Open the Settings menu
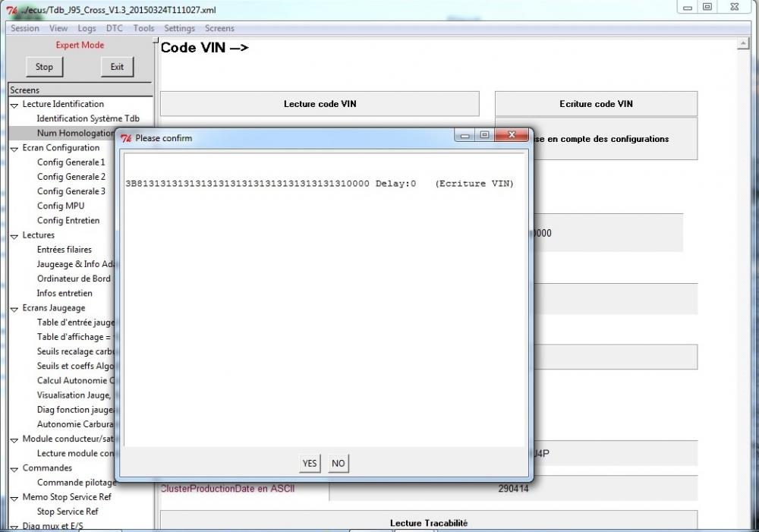 (180, 29)
